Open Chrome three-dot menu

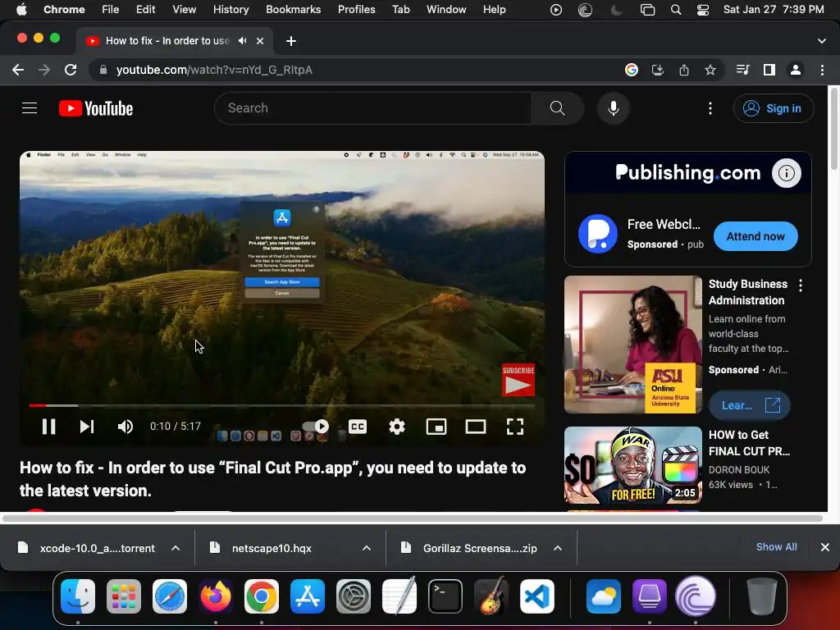pos(822,70)
